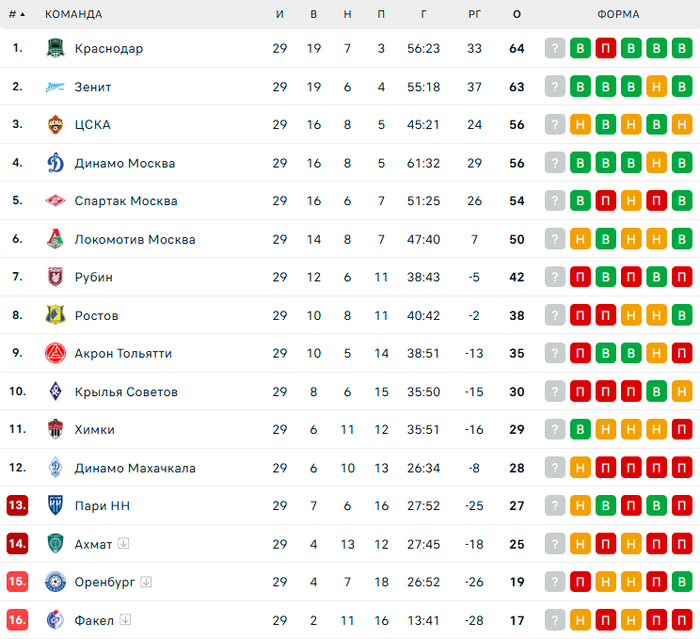
Task: Click the Lokomotiv Moscow club logo
Action: (x=56, y=239)
